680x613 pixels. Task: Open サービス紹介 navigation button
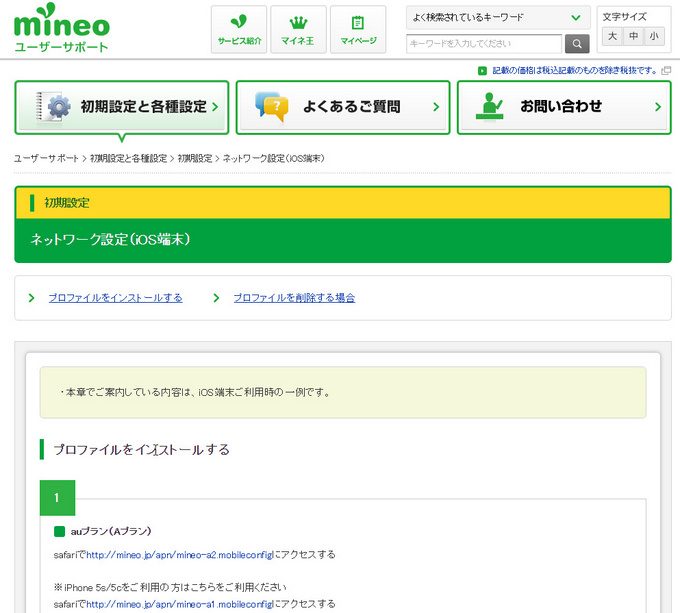(239, 29)
